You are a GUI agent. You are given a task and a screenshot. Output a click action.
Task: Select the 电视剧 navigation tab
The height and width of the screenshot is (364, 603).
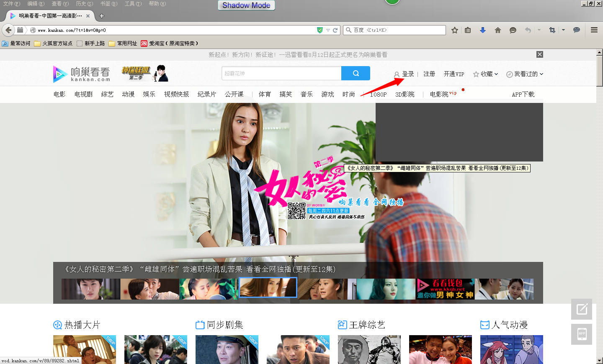(x=83, y=95)
